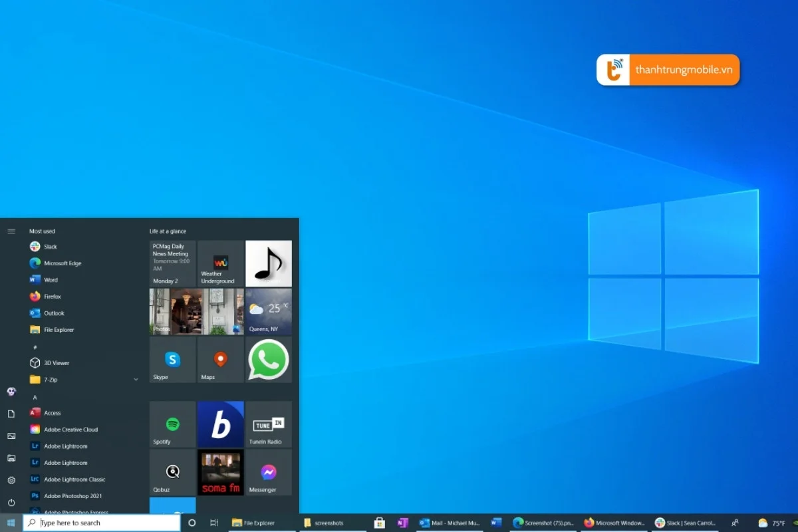Launch Spotify from its Start tile

tap(172, 424)
